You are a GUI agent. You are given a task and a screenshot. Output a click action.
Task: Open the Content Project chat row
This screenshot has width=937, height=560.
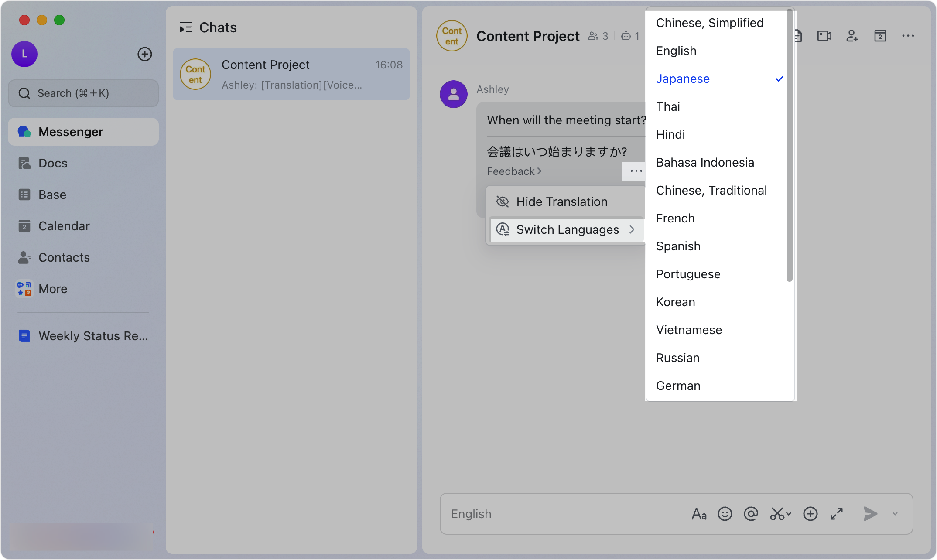point(291,74)
